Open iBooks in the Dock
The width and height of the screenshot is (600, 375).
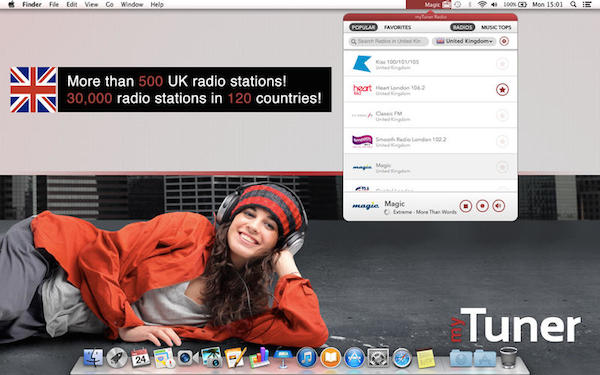click(331, 357)
